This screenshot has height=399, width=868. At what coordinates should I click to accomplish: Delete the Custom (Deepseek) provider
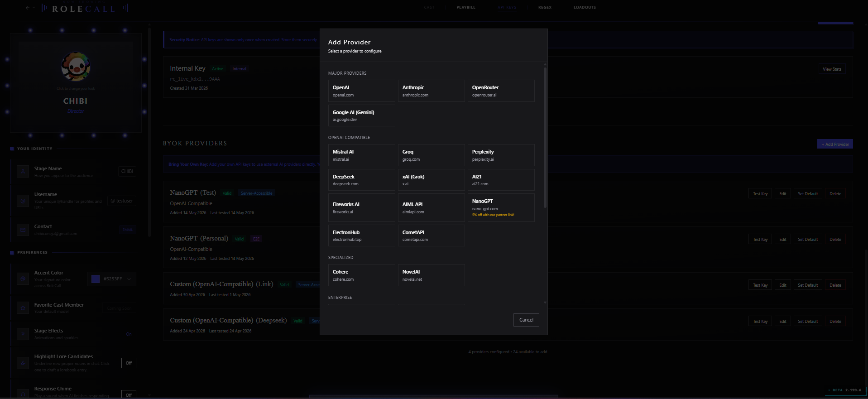[x=835, y=322]
